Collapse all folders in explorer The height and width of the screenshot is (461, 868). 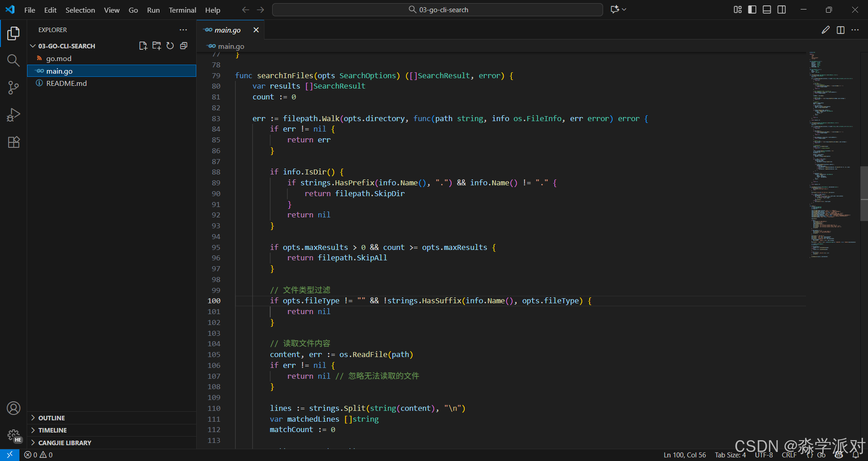click(184, 46)
